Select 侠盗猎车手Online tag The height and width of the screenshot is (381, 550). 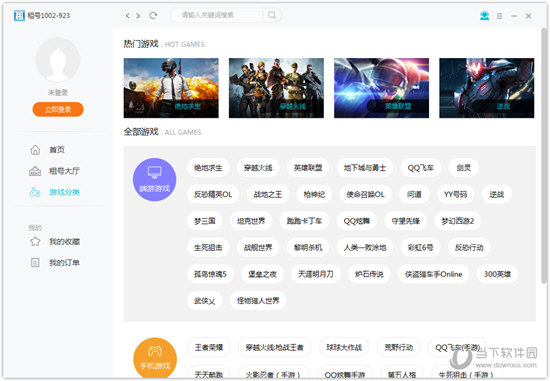pyautogui.click(x=434, y=274)
